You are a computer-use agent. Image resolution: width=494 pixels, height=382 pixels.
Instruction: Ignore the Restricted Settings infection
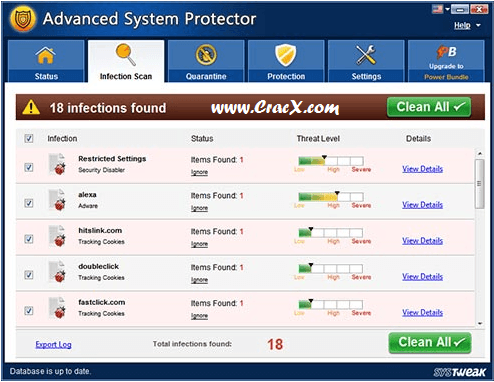point(199,172)
